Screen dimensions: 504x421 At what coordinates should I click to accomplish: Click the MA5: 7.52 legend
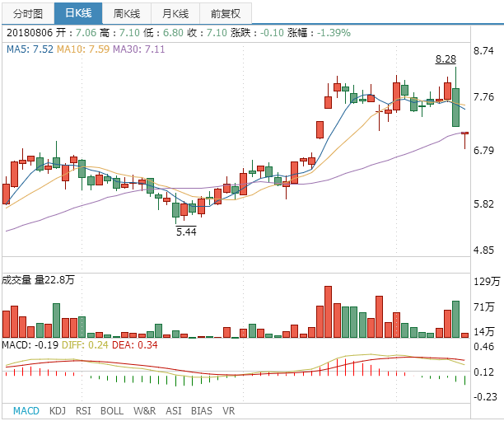(x=30, y=49)
